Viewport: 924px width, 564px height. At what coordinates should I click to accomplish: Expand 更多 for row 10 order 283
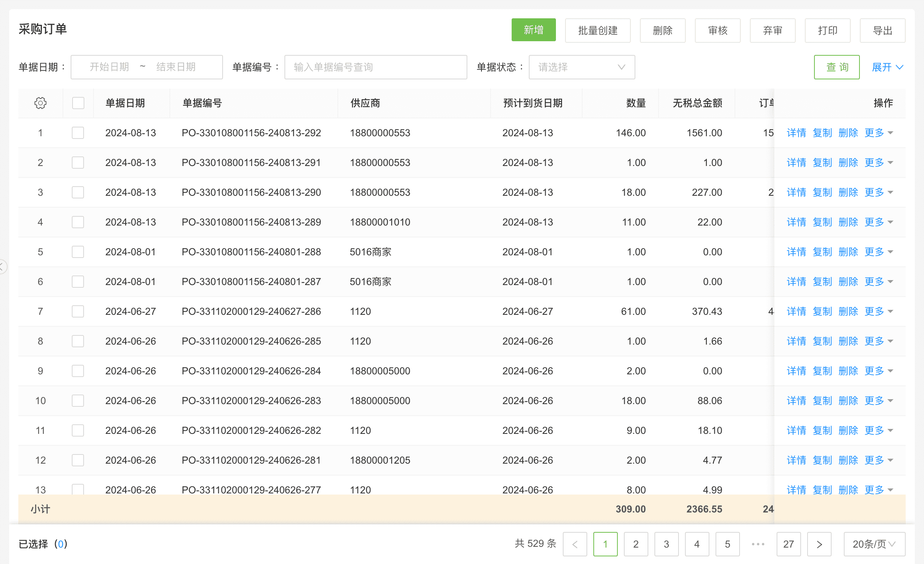[x=879, y=401]
